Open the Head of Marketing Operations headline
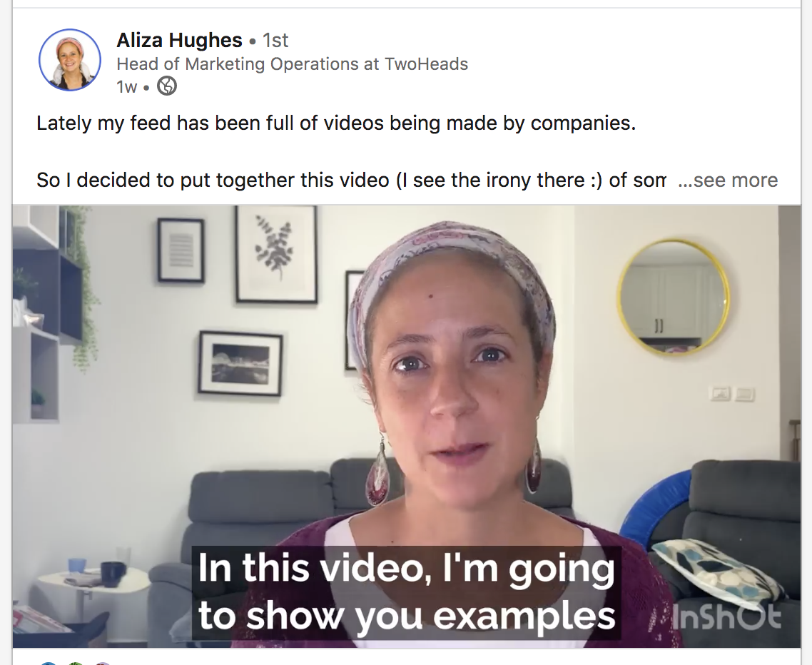The height and width of the screenshot is (665, 812). pos(292,64)
